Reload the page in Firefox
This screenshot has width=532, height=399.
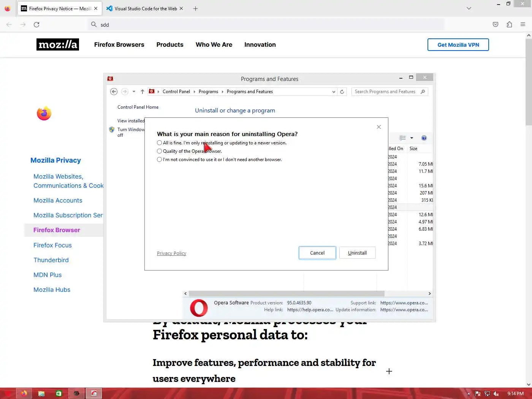pyautogui.click(x=36, y=24)
